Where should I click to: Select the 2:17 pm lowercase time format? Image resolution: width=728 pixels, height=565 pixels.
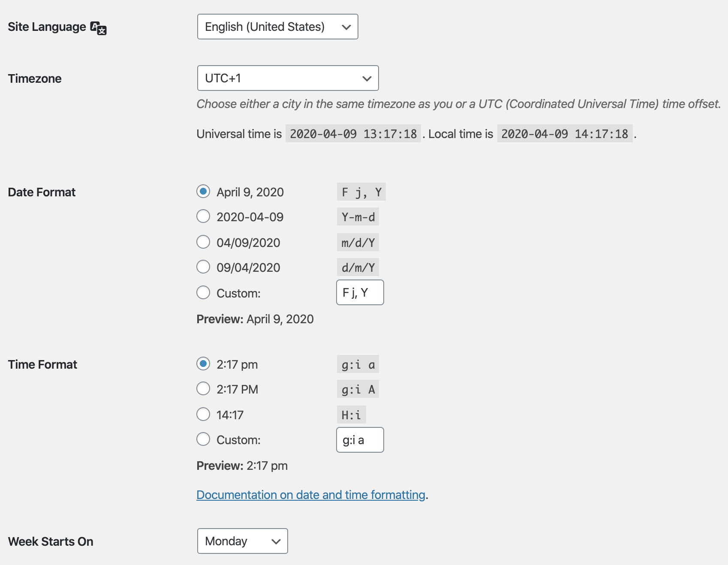[203, 364]
